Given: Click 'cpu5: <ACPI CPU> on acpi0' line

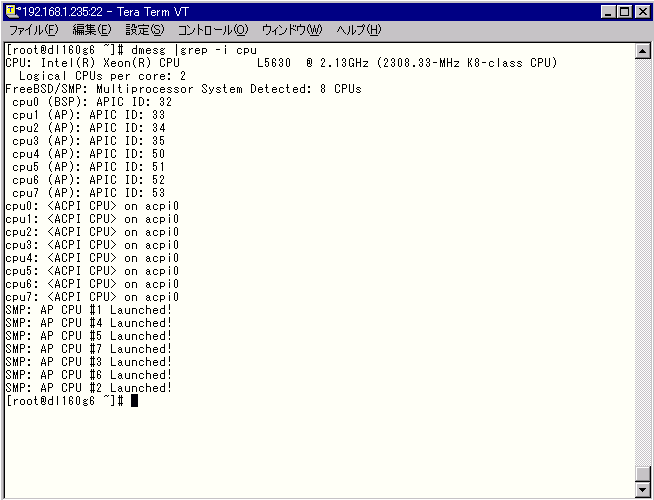Looking at the screenshot, I should pyautogui.click(x=92, y=271).
